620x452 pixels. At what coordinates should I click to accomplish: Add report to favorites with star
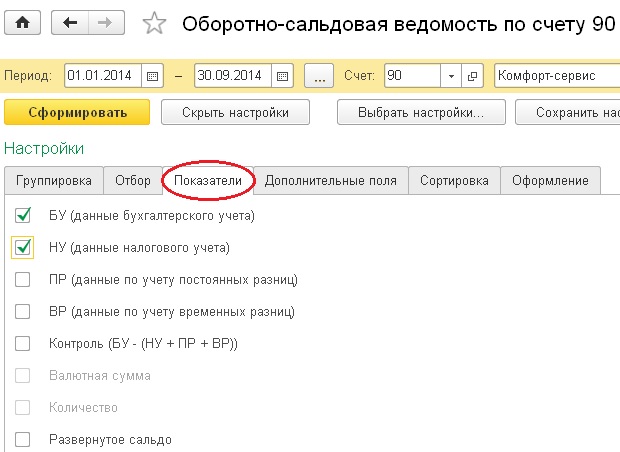(x=154, y=23)
